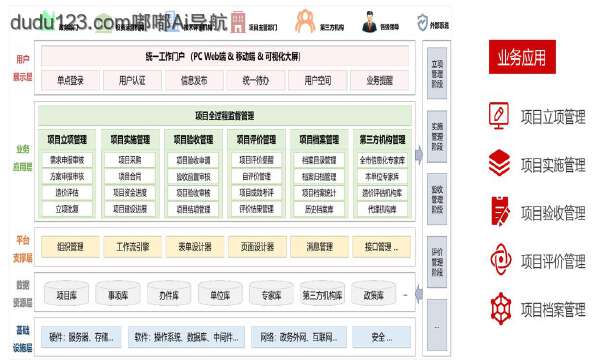Click the 工作流引擎 block
Viewport: 600px width, 360px height.
tap(132, 247)
